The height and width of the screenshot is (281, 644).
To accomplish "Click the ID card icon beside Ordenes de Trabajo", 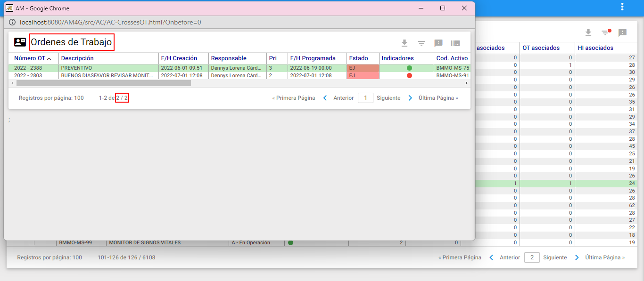I will [x=20, y=42].
